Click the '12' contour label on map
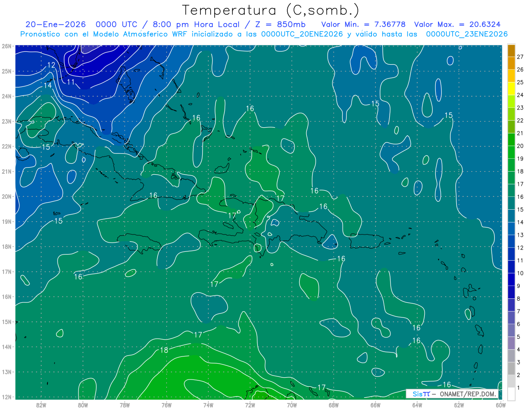Viewport: 532px width, 411px height. point(51,65)
